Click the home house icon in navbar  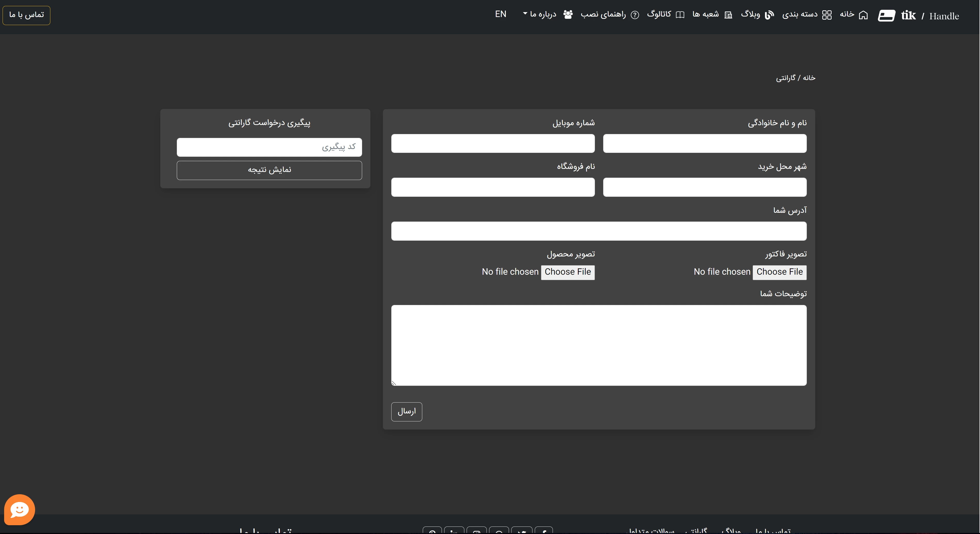click(863, 15)
